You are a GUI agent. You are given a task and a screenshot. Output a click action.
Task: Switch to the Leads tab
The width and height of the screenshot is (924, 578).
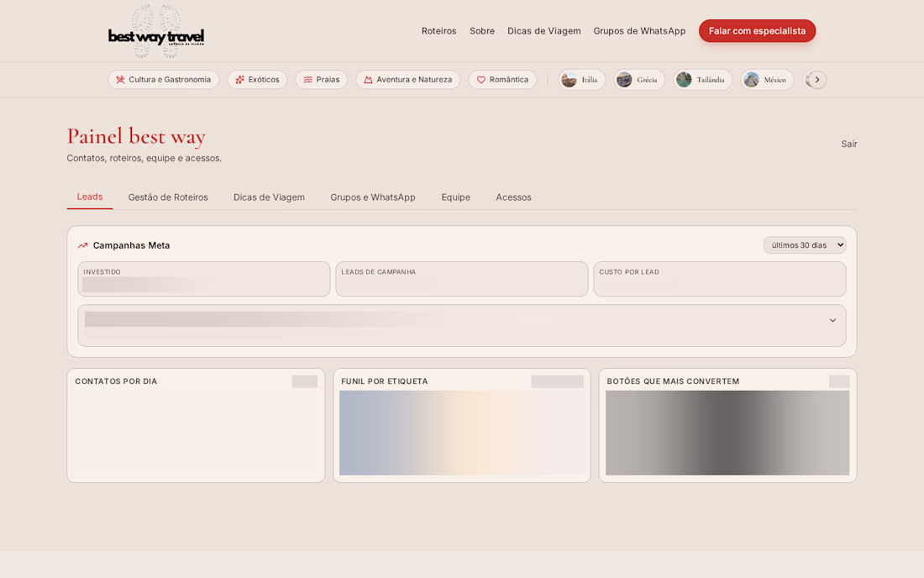click(x=90, y=197)
